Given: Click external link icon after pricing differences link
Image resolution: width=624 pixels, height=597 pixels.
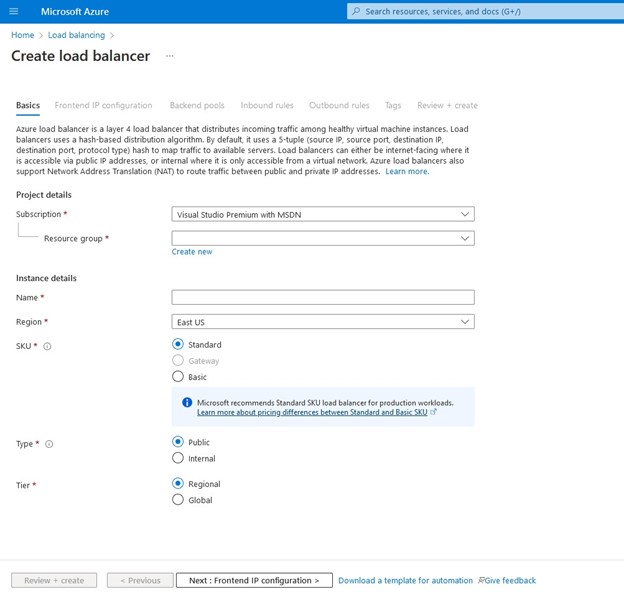Looking at the screenshot, I should [x=433, y=412].
